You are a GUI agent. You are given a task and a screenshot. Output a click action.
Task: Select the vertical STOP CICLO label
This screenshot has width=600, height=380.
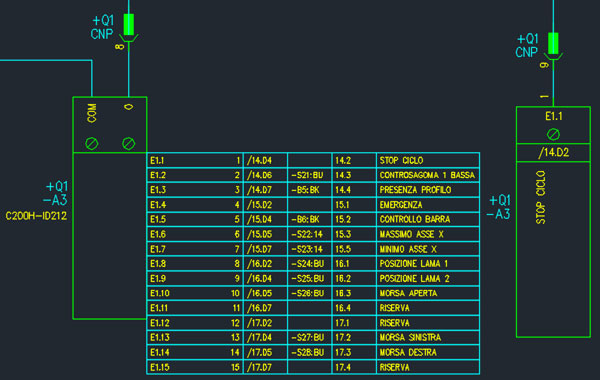tap(540, 197)
